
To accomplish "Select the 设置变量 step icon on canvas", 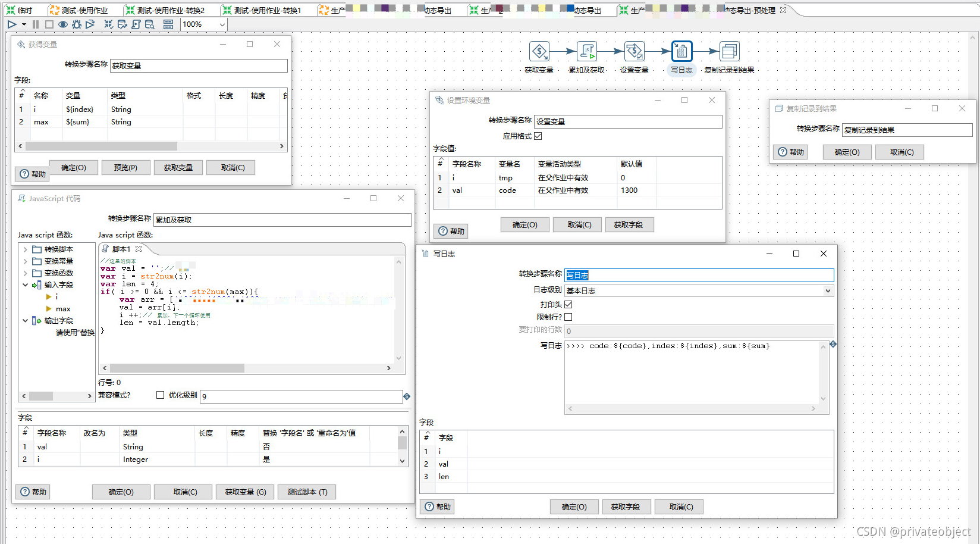I will 635,51.
